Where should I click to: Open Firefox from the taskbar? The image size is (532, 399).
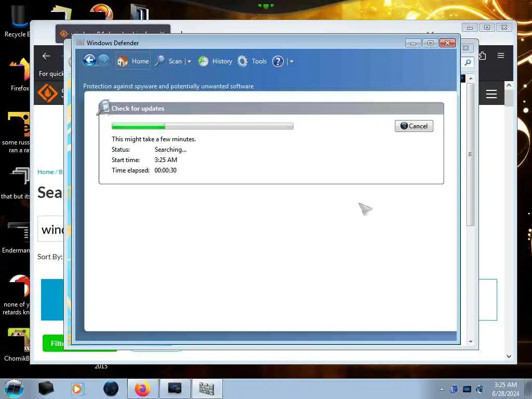[x=142, y=389]
